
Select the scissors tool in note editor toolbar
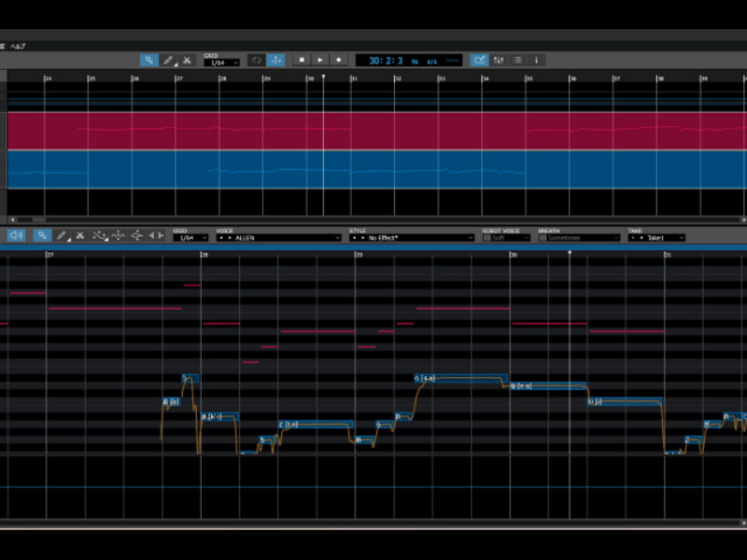click(x=80, y=236)
